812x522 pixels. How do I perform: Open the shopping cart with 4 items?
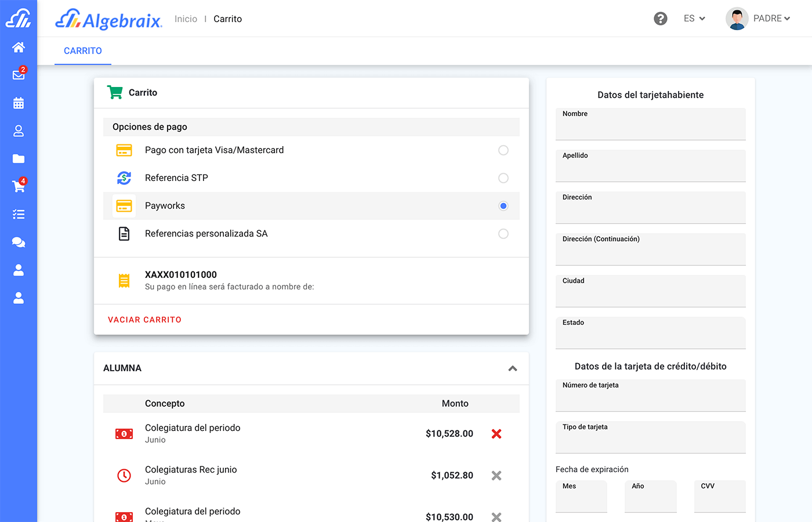19,186
